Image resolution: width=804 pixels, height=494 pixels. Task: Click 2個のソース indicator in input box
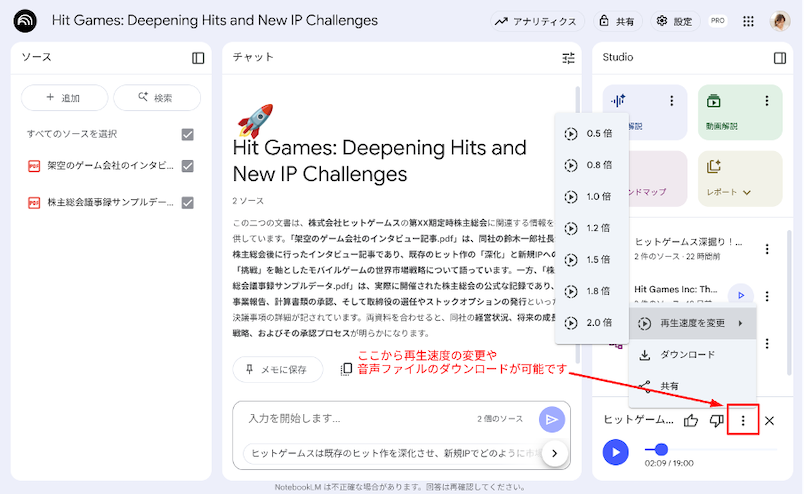500,419
